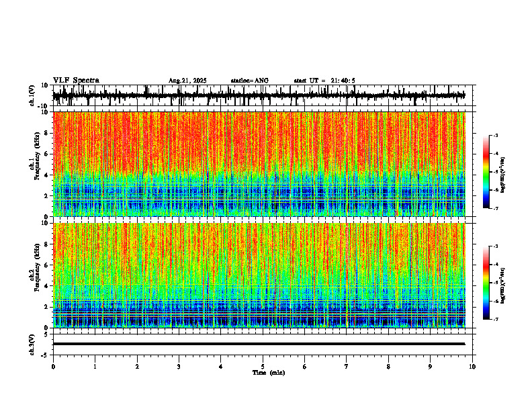
Task: Click time axis tick label "7"
Action: tap(347, 367)
